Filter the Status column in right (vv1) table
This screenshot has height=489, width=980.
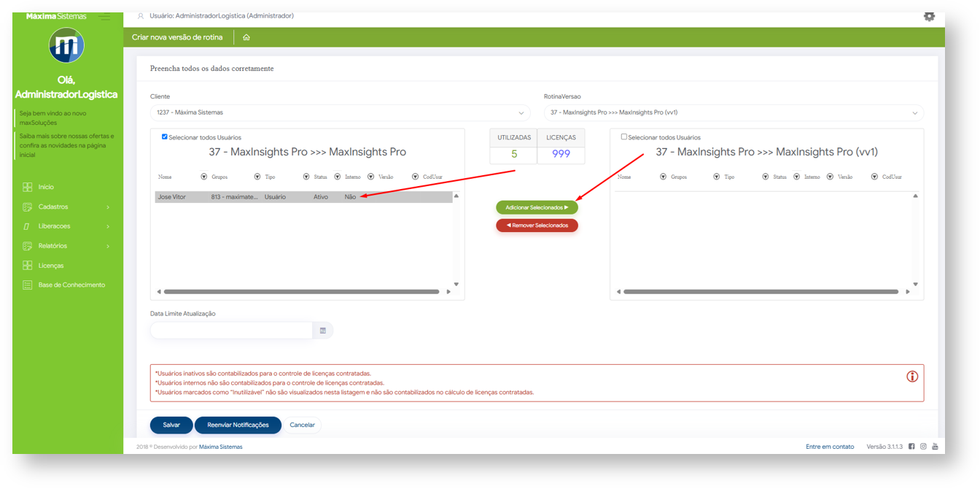pos(797,177)
